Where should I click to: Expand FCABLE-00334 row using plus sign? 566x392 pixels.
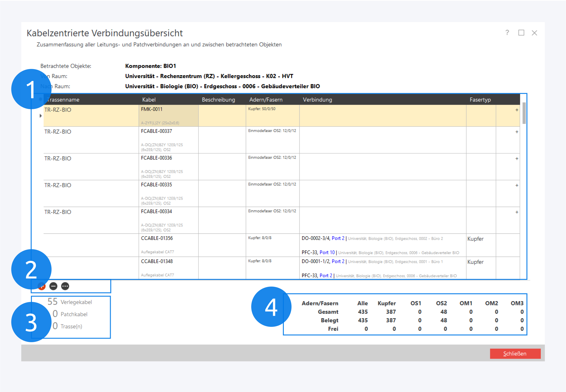517,212
